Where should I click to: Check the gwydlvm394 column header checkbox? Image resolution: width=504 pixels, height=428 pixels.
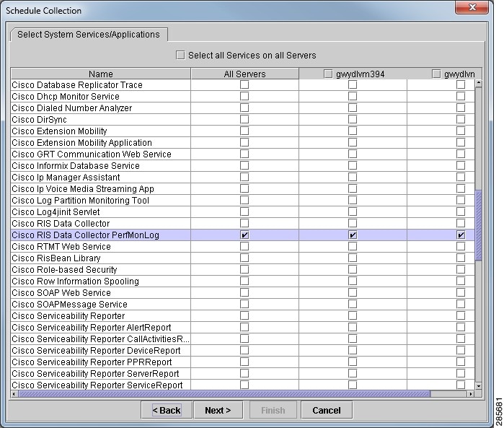click(x=328, y=74)
